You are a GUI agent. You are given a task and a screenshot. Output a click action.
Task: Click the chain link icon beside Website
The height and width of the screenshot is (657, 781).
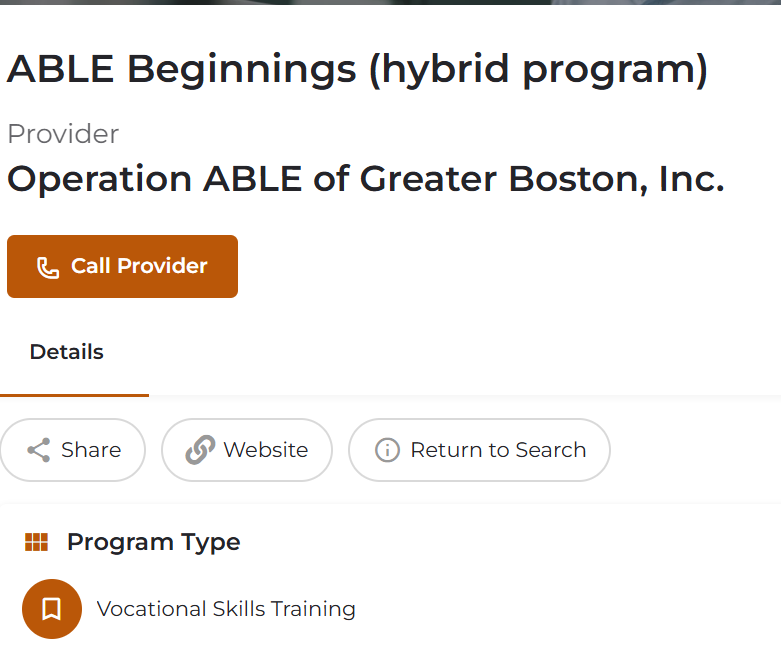[200, 450]
